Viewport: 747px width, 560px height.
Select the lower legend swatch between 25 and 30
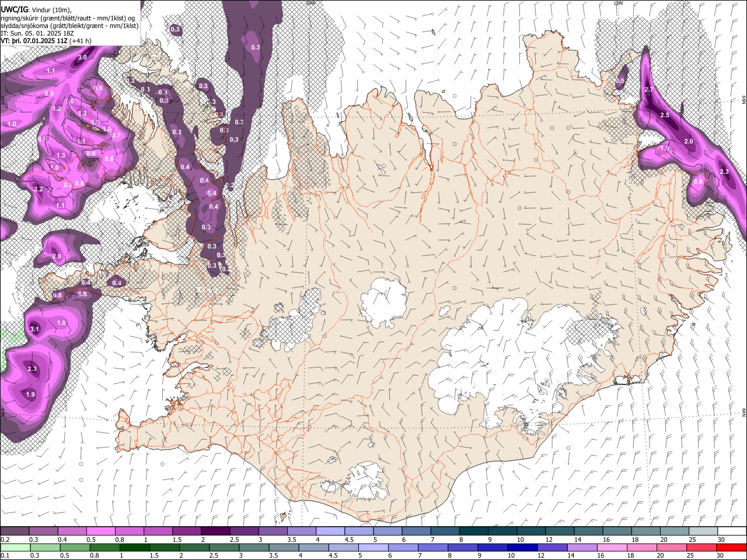(x=702, y=547)
